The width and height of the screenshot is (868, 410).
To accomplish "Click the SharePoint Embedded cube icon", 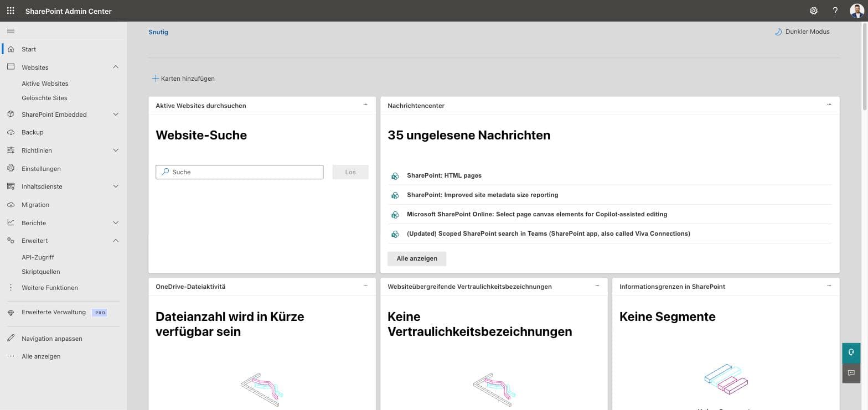I will click(x=11, y=114).
